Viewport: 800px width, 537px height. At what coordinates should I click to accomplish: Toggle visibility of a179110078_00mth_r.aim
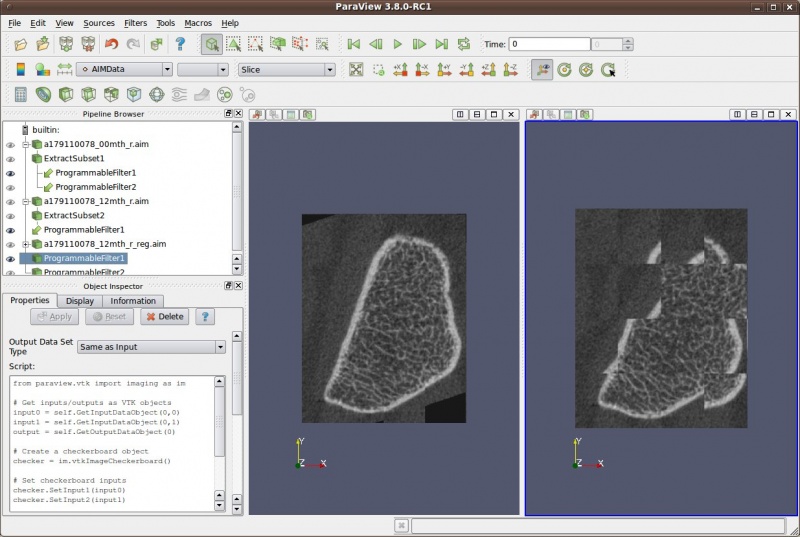tap(10, 145)
